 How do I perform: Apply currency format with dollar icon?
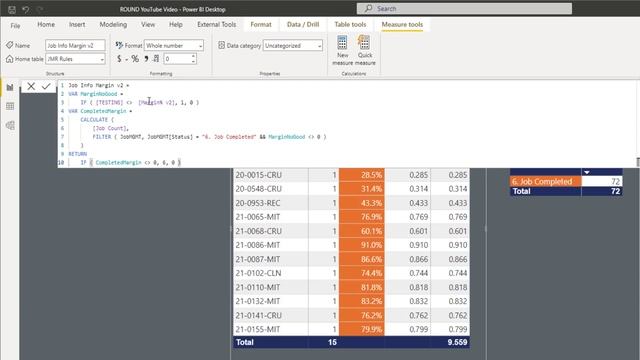(x=119, y=59)
